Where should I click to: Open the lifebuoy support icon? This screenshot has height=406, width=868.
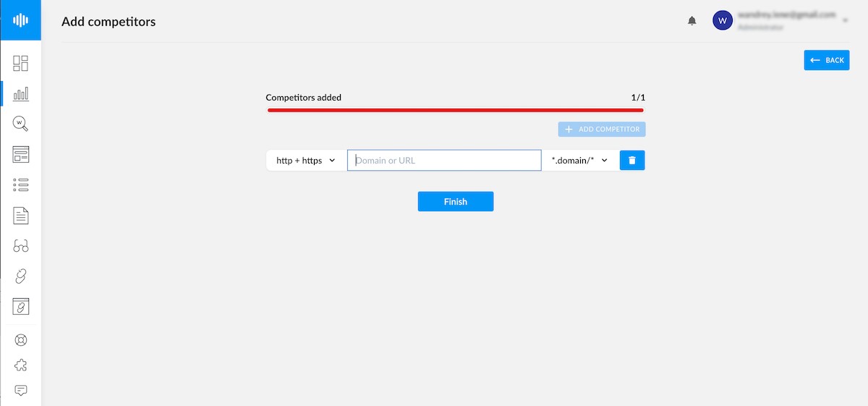(21, 340)
